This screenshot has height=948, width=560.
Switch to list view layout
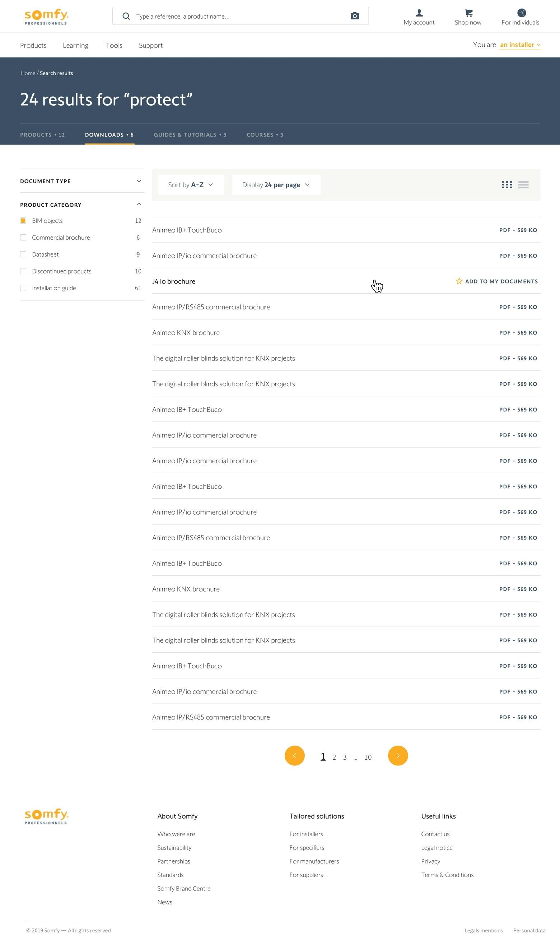point(523,185)
